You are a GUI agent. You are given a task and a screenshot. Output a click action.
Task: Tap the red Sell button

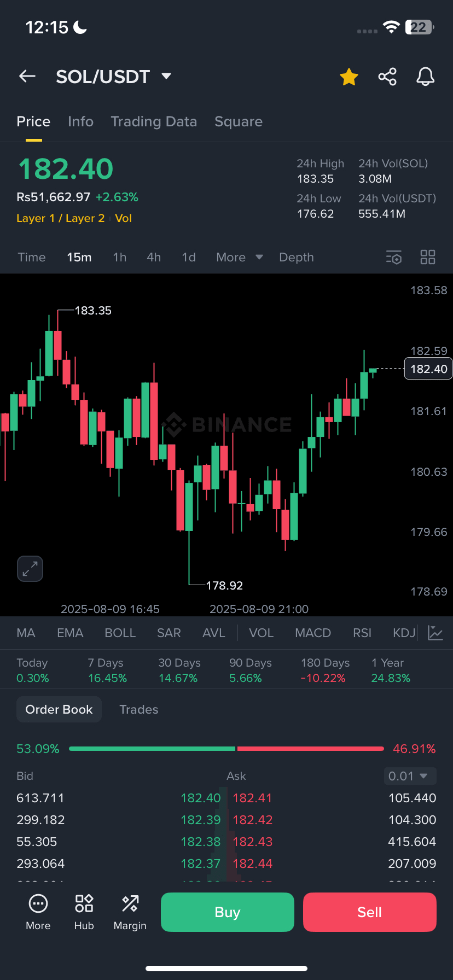pyautogui.click(x=370, y=912)
